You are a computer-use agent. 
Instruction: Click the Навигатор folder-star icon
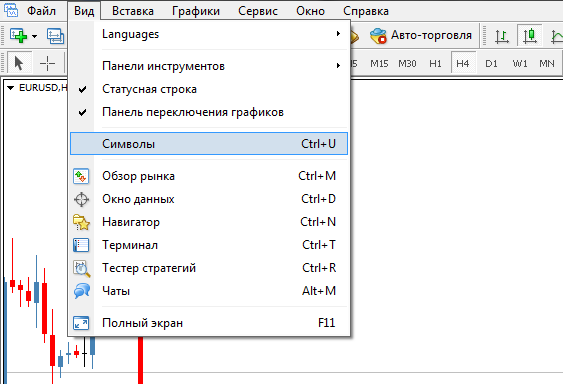click(x=81, y=222)
